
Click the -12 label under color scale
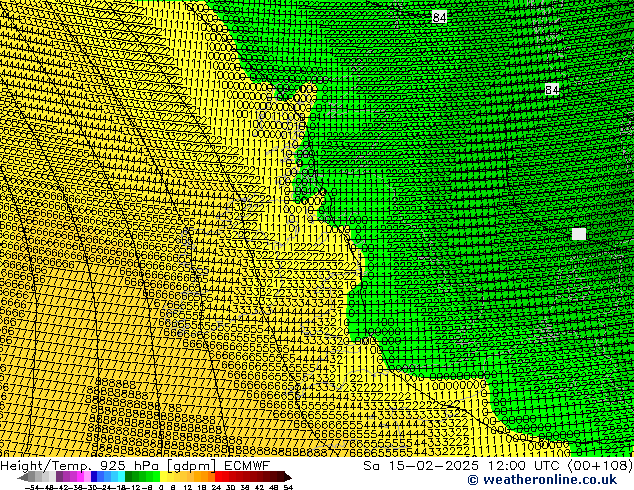coord(135,487)
